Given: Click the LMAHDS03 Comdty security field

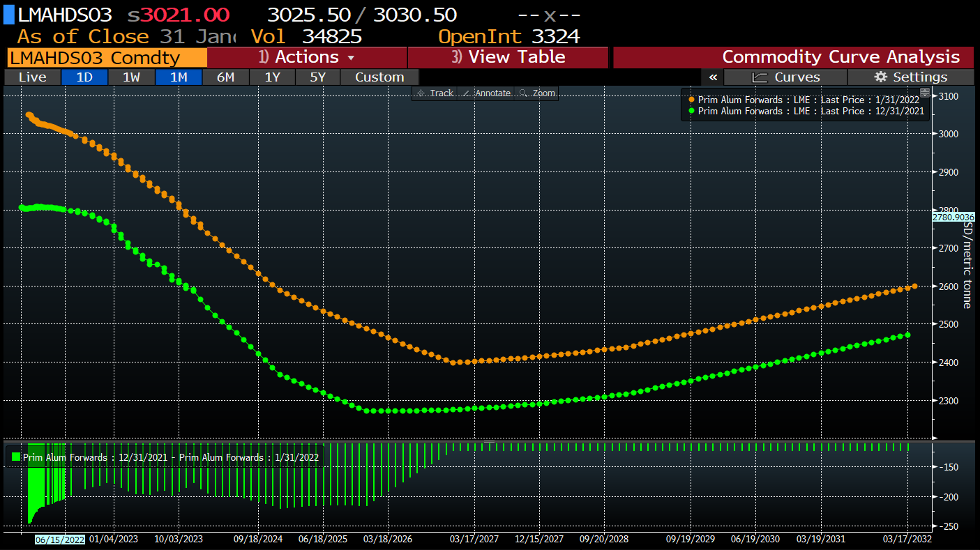Looking at the screenshot, I should [107, 58].
